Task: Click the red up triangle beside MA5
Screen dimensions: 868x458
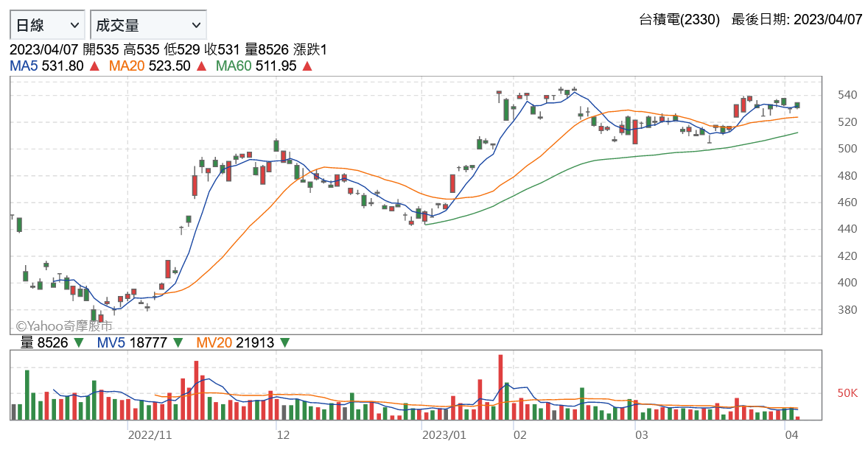Action: tap(94, 66)
